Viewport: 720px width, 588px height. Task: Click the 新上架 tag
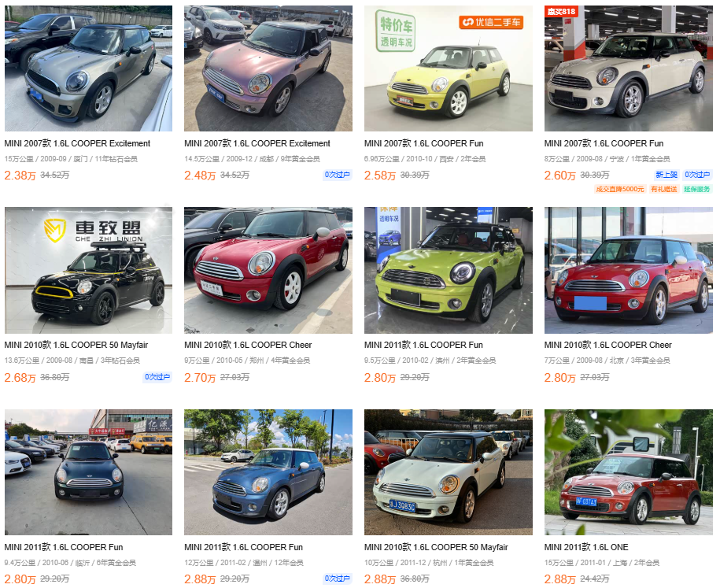click(x=666, y=175)
